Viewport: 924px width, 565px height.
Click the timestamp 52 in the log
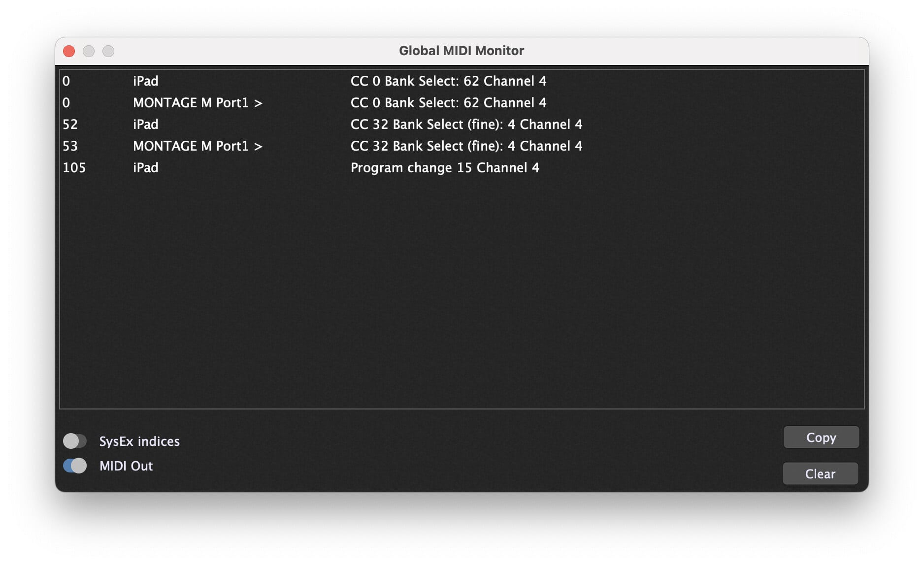(x=70, y=125)
